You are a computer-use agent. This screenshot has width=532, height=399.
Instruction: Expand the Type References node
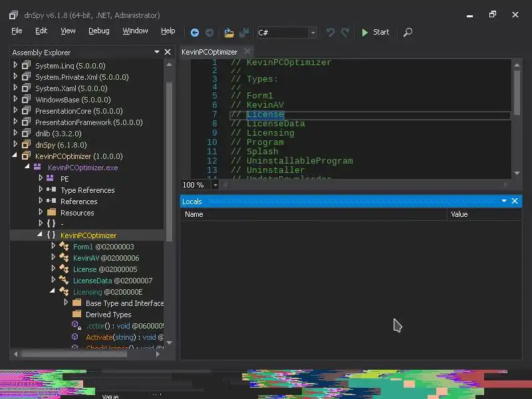[x=41, y=189]
